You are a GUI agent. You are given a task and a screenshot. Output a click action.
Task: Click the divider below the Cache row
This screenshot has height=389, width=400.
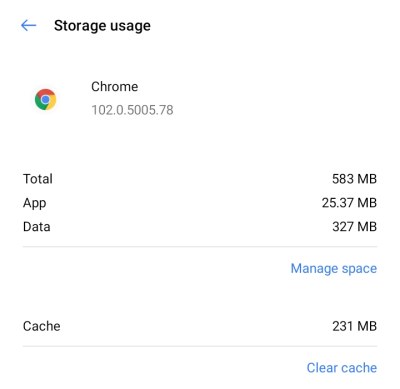pyautogui.click(x=200, y=346)
